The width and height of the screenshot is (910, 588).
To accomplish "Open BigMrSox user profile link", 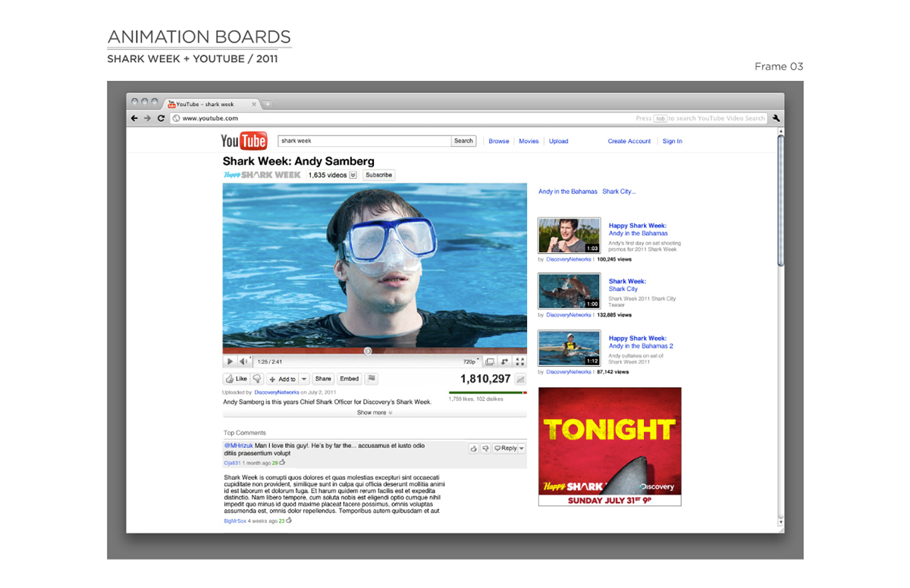I will click(x=235, y=521).
